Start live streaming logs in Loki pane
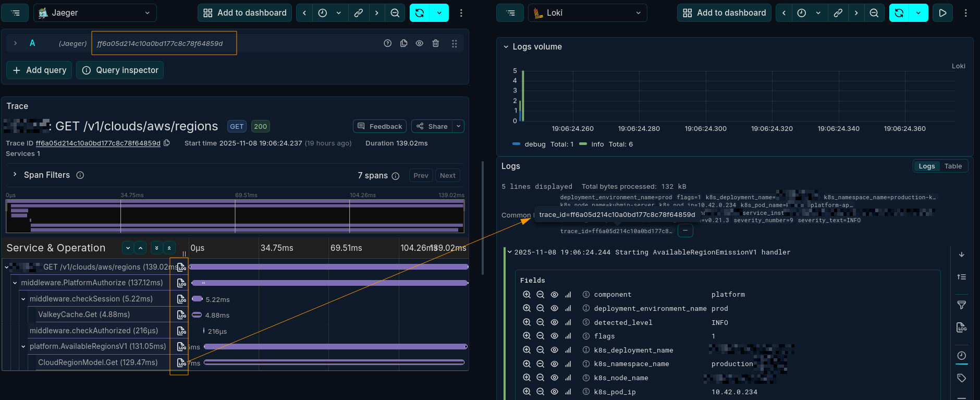 pos(942,13)
